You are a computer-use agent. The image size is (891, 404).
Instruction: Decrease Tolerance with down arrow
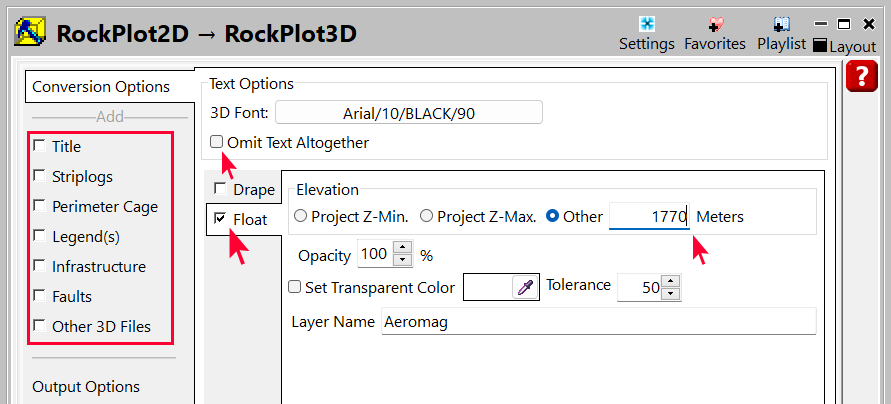click(673, 294)
